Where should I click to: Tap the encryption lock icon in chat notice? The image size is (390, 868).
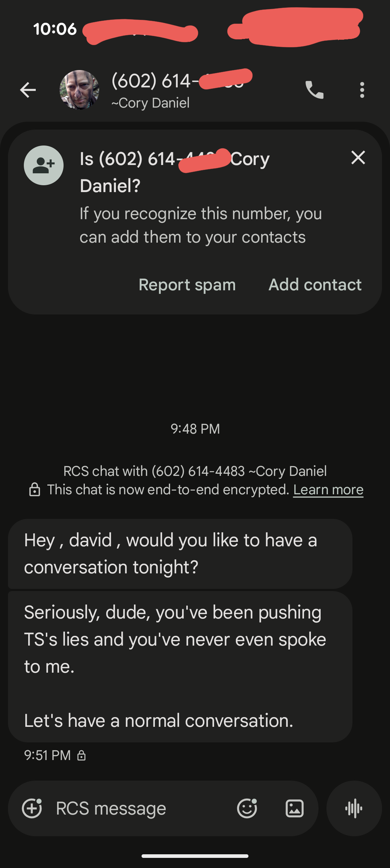point(35,490)
